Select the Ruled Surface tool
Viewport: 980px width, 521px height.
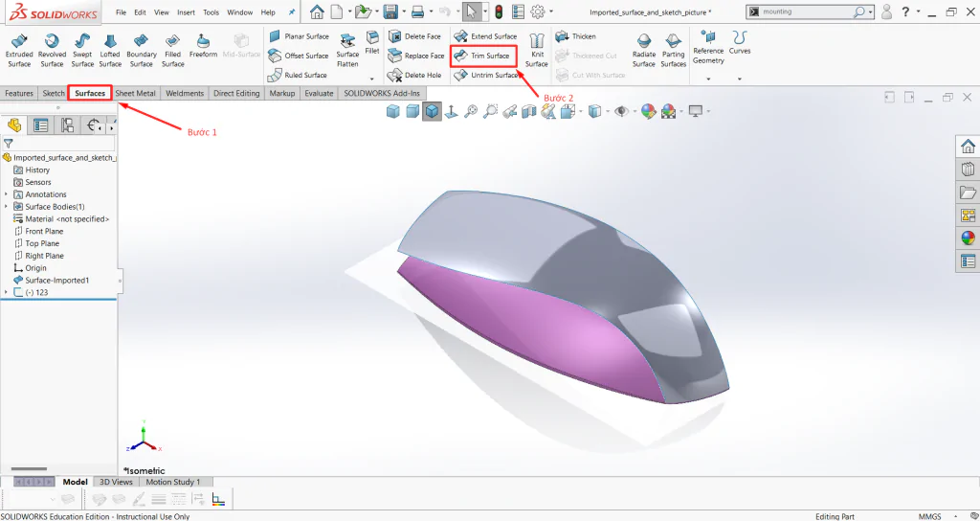click(x=298, y=75)
